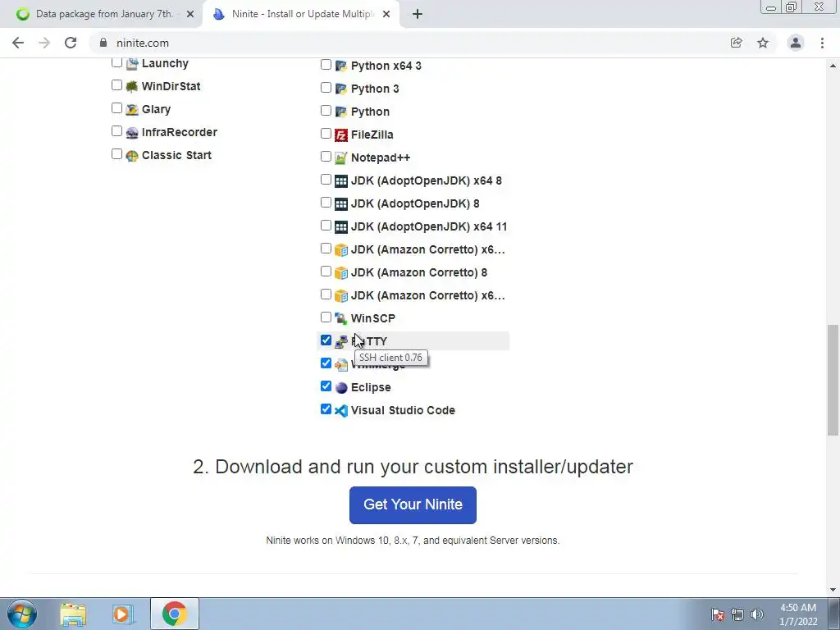This screenshot has height=630, width=840.
Task: Select the Ninite - Install or Update tab
Action: [303, 14]
